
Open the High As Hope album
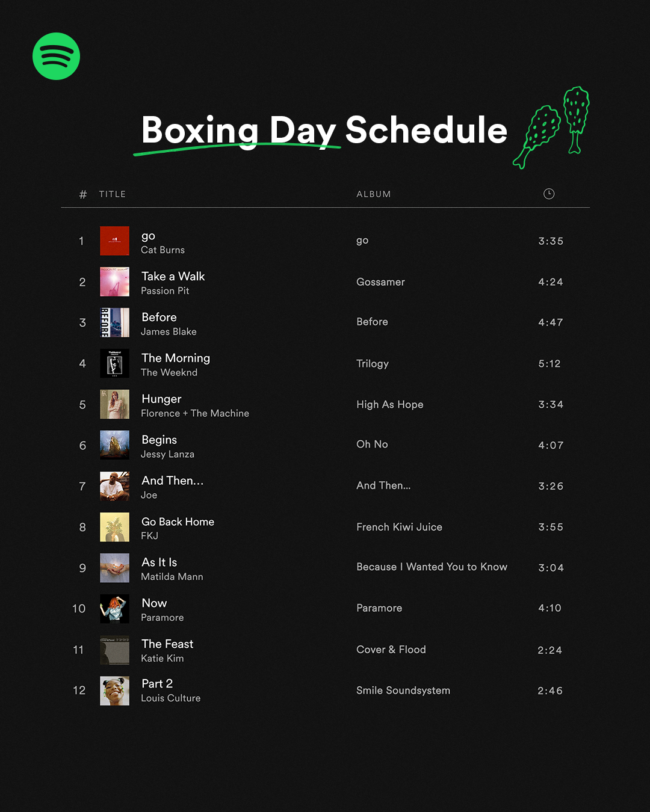coord(390,405)
